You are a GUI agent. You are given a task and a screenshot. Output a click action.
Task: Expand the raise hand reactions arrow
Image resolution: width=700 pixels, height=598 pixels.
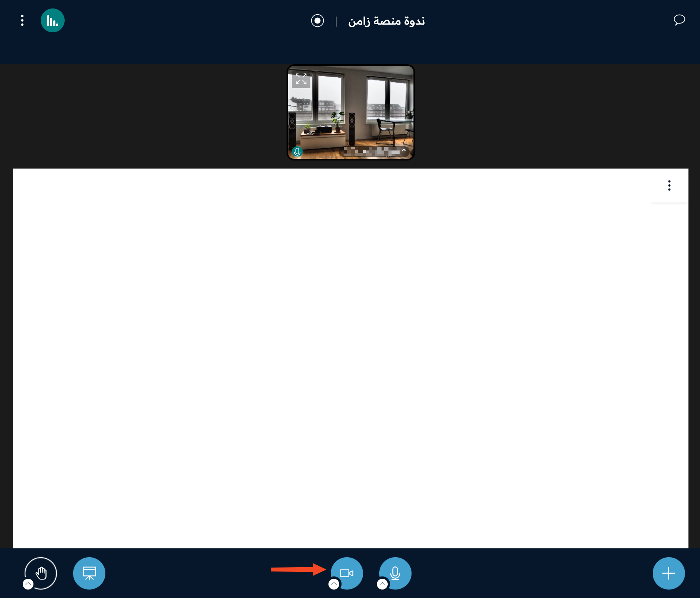pos(28,584)
